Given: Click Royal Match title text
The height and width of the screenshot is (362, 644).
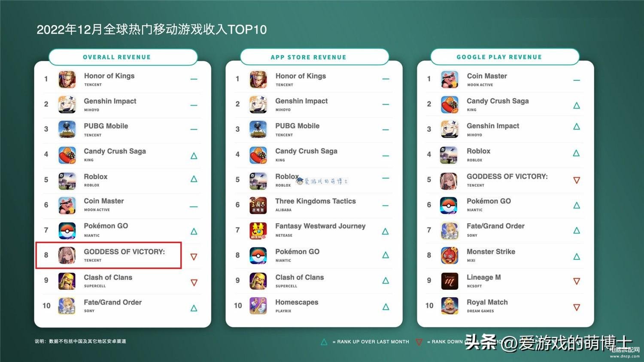Looking at the screenshot, I should click(487, 302).
